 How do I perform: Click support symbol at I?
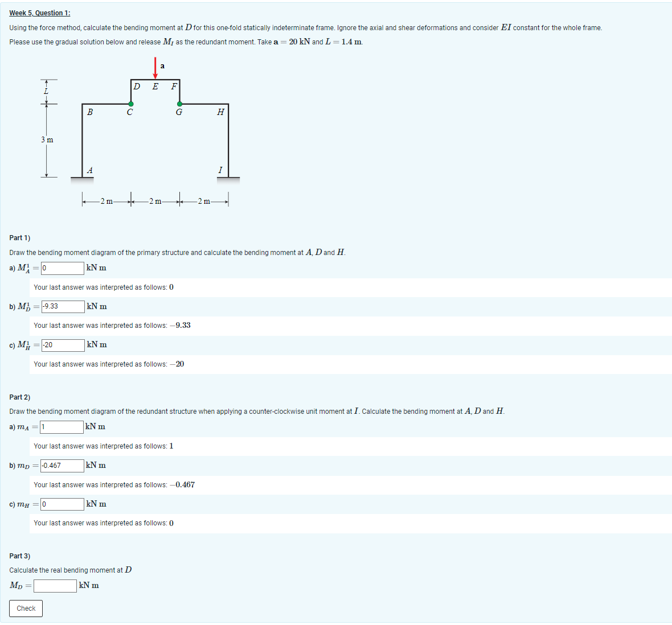(228, 178)
